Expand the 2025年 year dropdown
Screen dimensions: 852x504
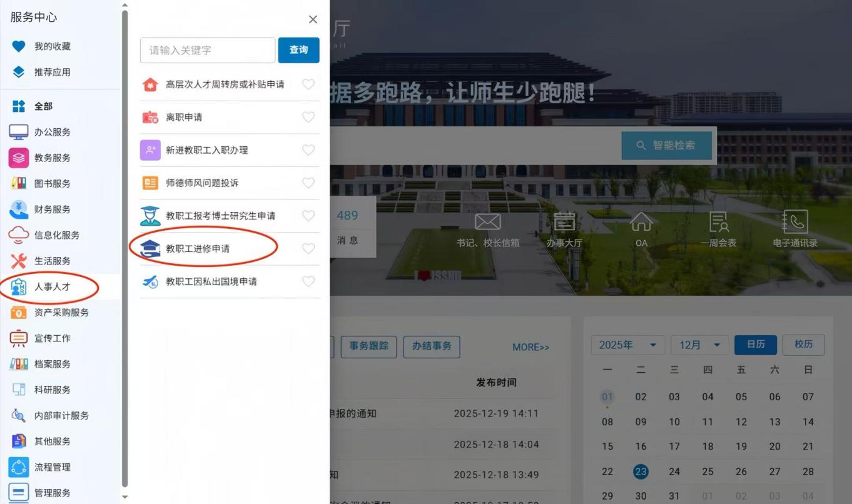pyautogui.click(x=627, y=345)
